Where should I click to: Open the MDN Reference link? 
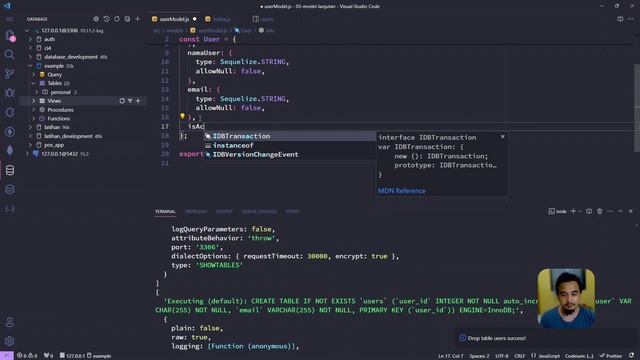click(402, 191)
